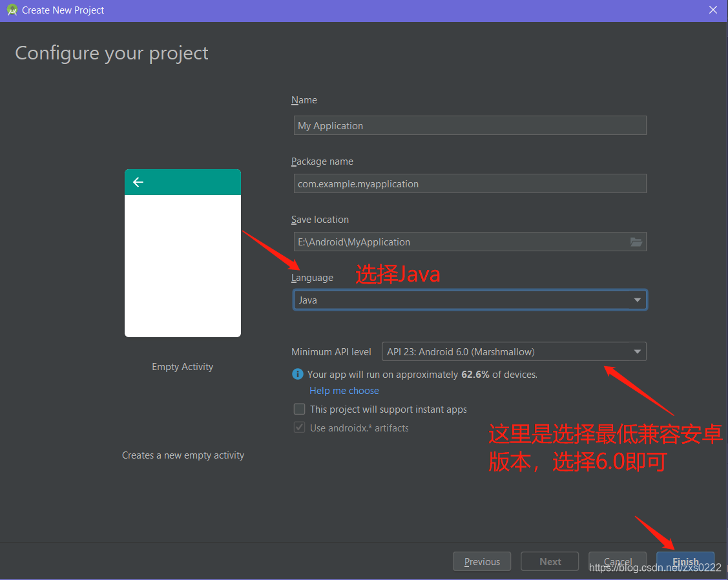Click the Create New Project title bar
This screenshot has height=580, width=728.
61,10
